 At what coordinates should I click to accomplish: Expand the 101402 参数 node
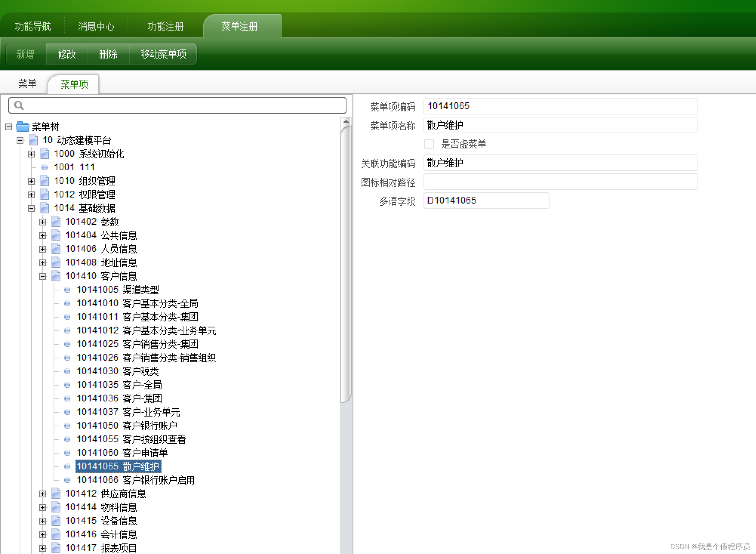pyautogui.click(x=43, y=222)
